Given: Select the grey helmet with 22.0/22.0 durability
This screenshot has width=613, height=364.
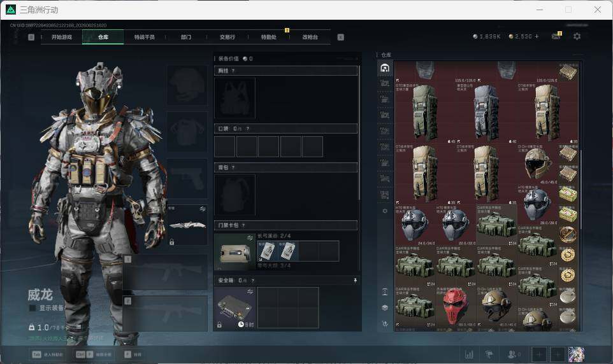Looking at the screenshot, I should [456, 225].
